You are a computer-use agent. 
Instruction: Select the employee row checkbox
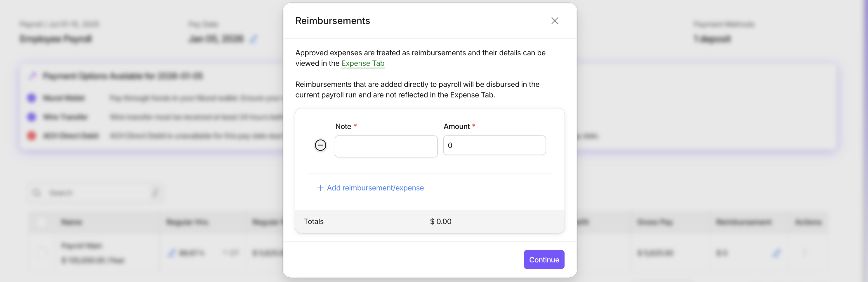coord(41,253)
